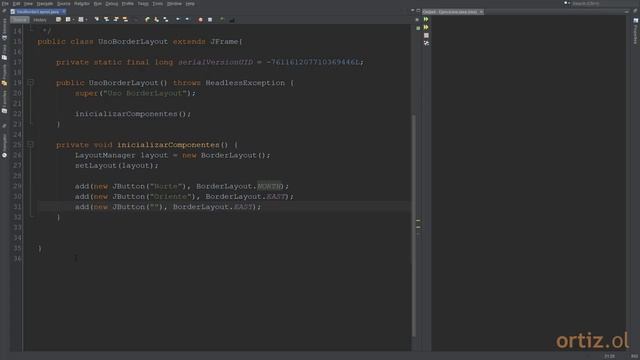This screenshot has height=360, width=640.
Task: Expand the Back navigation dropdown arrow
Action: [x=73, y=19]
